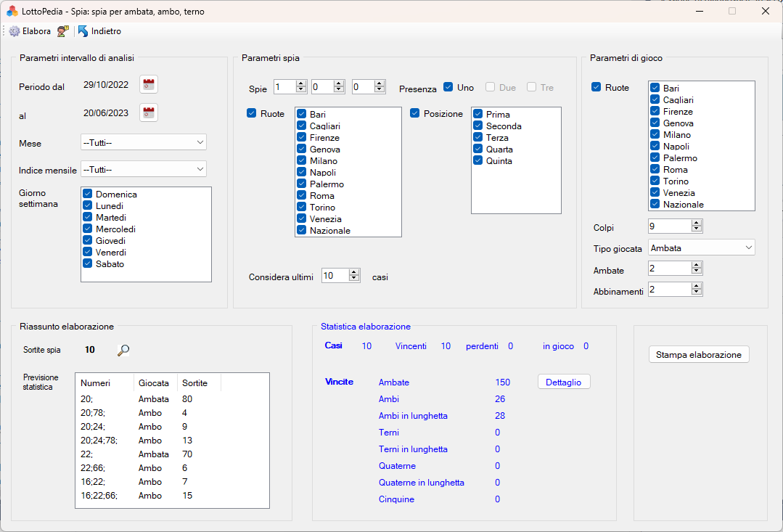Image resolution: width=783 pixels, height=532 pixels.
Task: Increase the third Spie number spinner
Action: click(380, 83)
